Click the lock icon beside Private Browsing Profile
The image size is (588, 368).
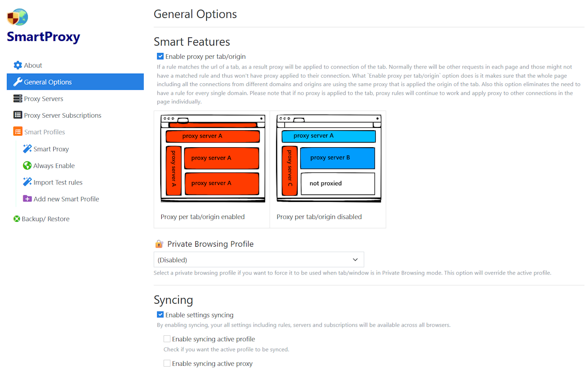coord(159,243)
